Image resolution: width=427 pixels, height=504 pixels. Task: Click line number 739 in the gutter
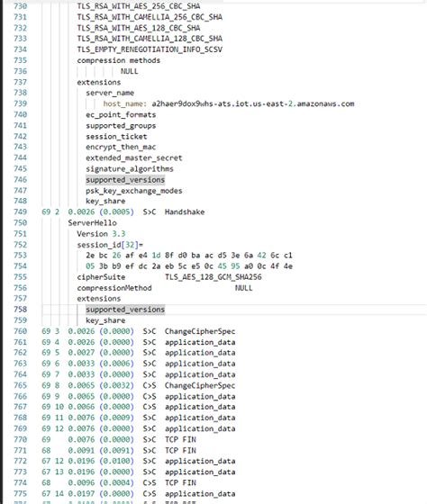pos(21,103)
